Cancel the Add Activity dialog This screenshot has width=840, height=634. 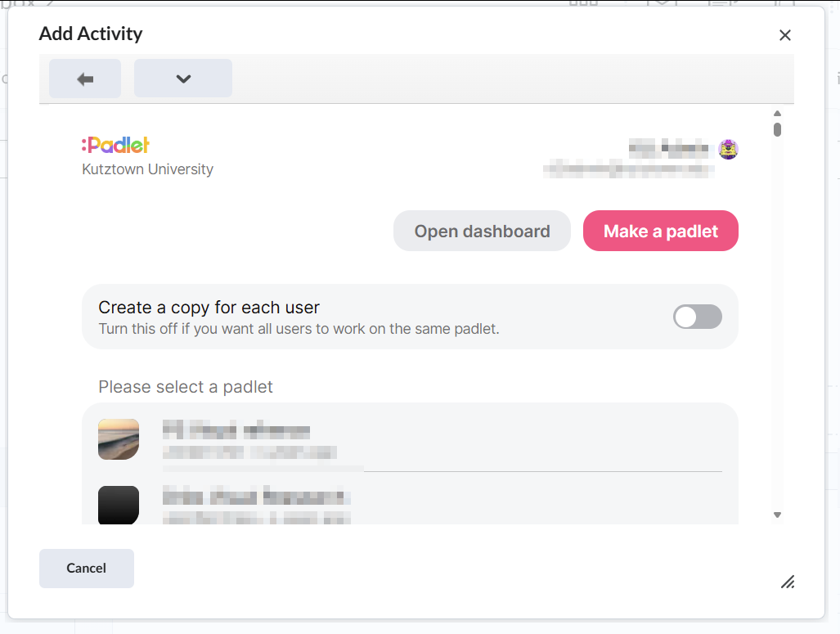86,568
